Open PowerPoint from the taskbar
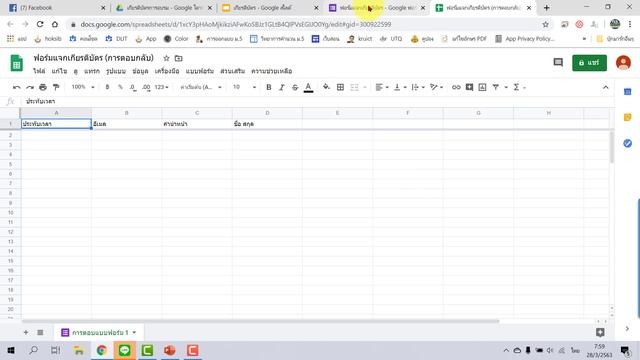Viewport: 640px width, 360px height. pyautogui.click(x=170, y=350)
